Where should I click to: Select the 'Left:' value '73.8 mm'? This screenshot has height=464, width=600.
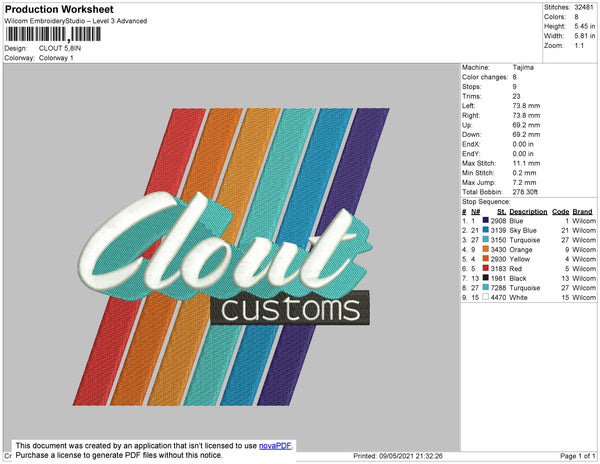point(526,106)
